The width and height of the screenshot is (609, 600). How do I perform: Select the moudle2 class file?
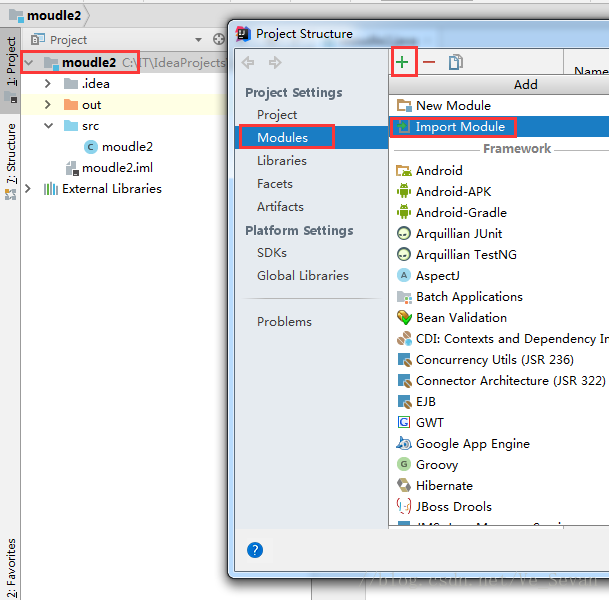click(x=118, y=147)
